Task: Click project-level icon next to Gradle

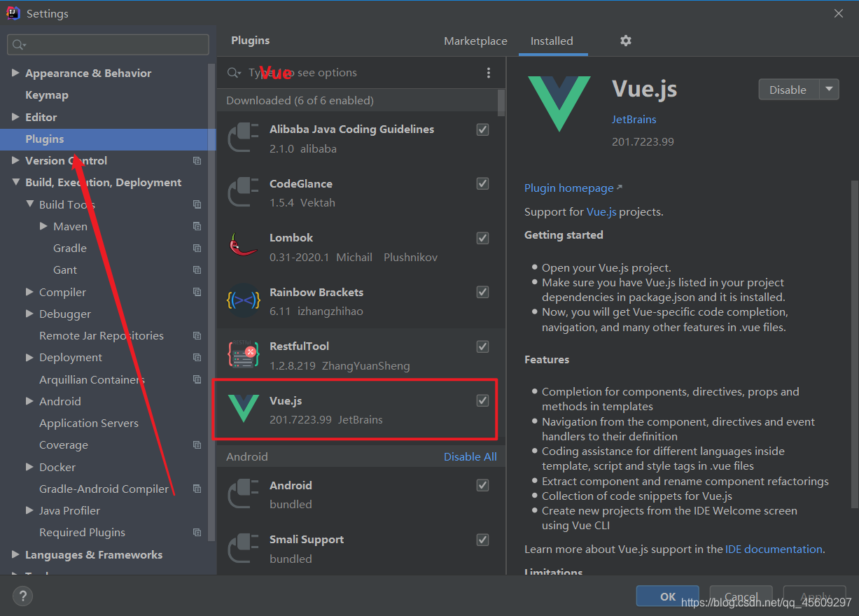Action: tap(197, 248)
